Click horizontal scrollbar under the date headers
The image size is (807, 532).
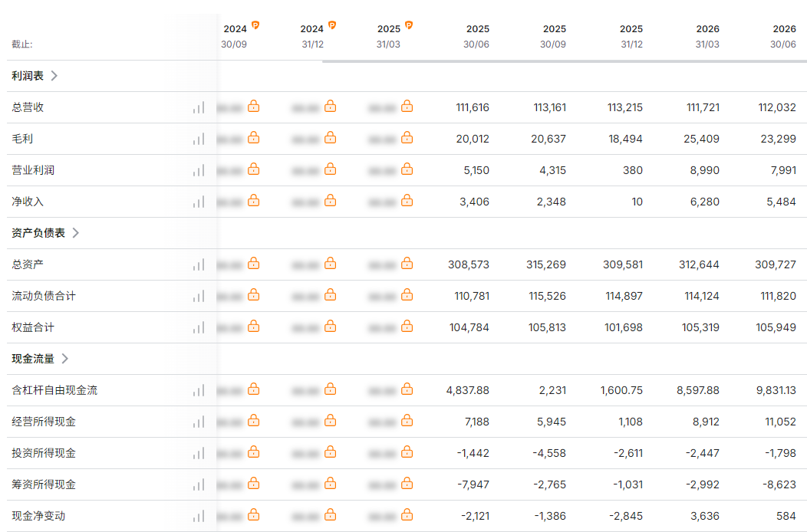[565, 61]
